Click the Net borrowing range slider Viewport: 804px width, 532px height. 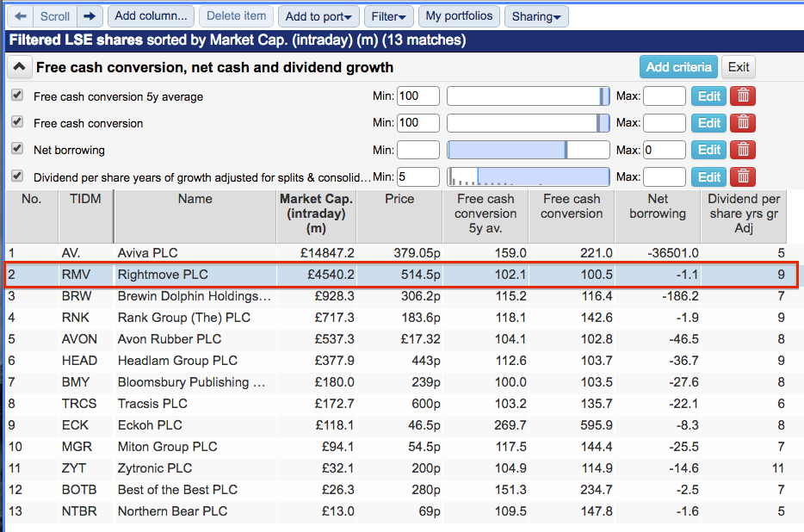[529, 150]
